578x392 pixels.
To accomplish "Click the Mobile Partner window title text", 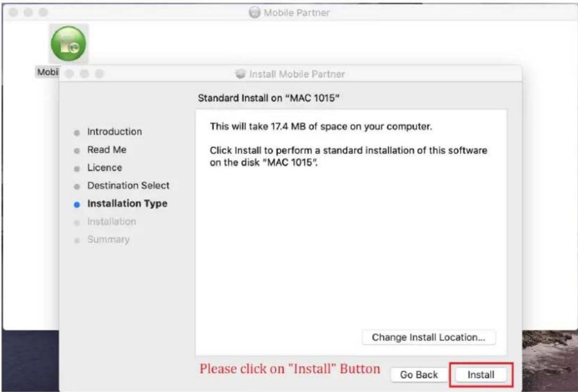I will pyautogui.click(x=297, y=13).
